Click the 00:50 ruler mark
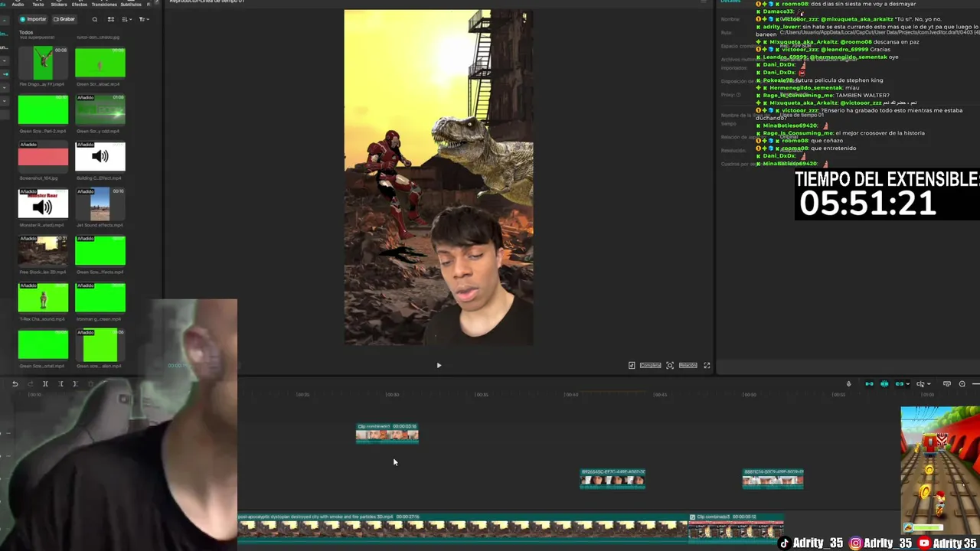The image size is (980, 551). click(x=750, y=394)
